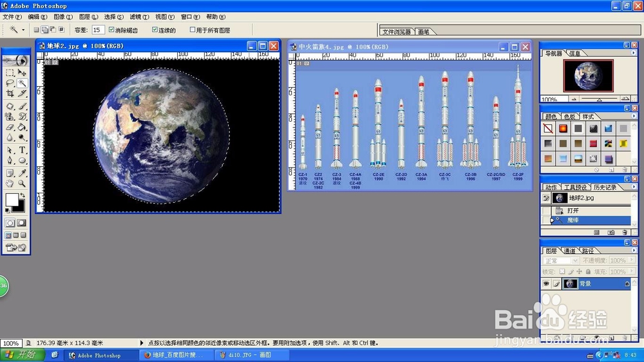644x362 pixels.
Task: Select the Path Selection tool
Action: pyautogui.click(x=10, y=150)
